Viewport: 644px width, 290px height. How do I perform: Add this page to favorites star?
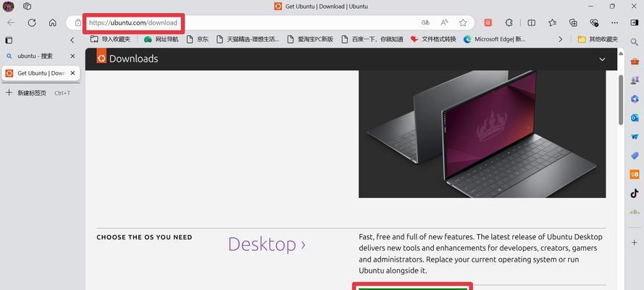click(x=463, y=22)
